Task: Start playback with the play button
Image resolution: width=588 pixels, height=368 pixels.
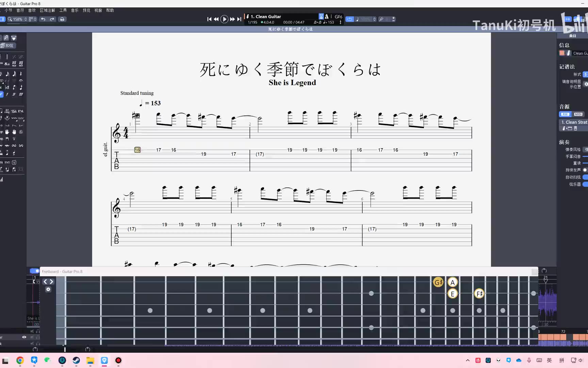Action: (224, 19)
